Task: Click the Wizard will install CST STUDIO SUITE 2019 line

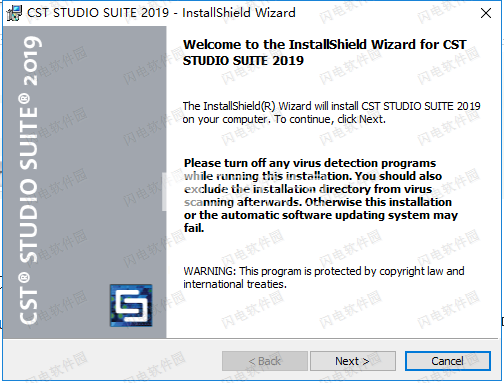Action: click(x=331, y=106)
